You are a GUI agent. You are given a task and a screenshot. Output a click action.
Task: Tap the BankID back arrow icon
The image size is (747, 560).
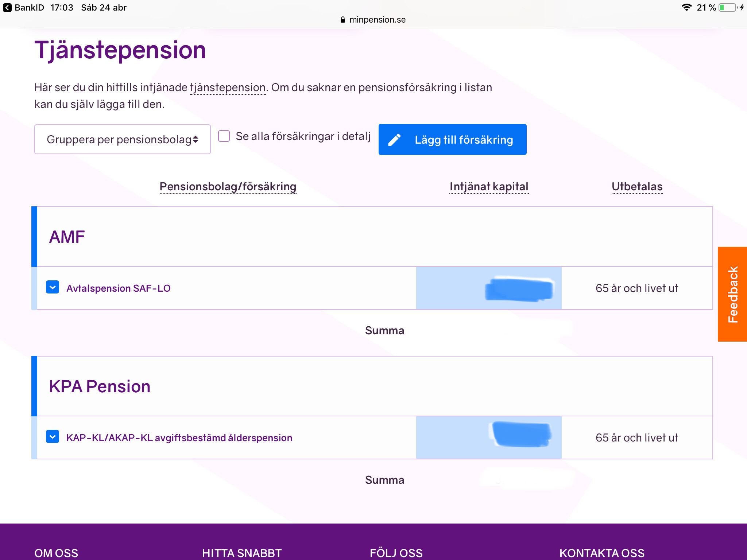coord(7,8)
